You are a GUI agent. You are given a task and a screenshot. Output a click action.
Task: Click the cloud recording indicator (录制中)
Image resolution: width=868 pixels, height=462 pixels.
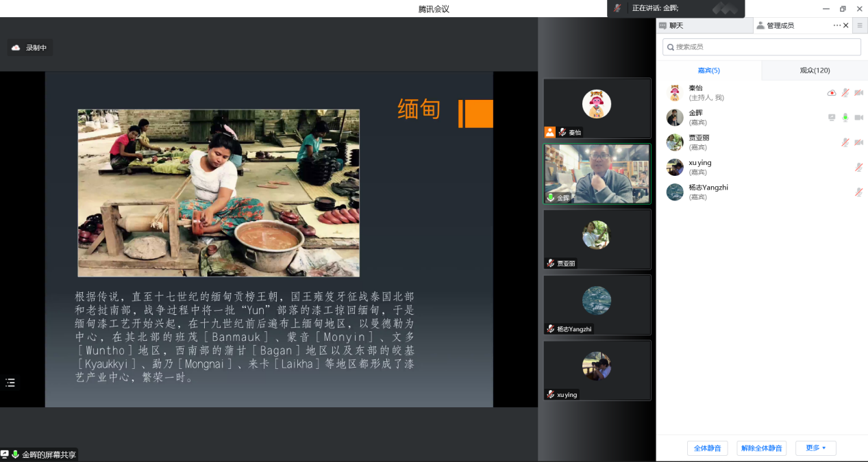click(x=29, y=48)
